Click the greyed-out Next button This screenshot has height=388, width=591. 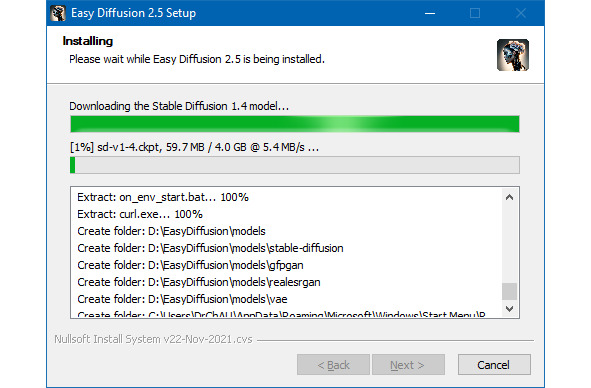pos(408,365)
